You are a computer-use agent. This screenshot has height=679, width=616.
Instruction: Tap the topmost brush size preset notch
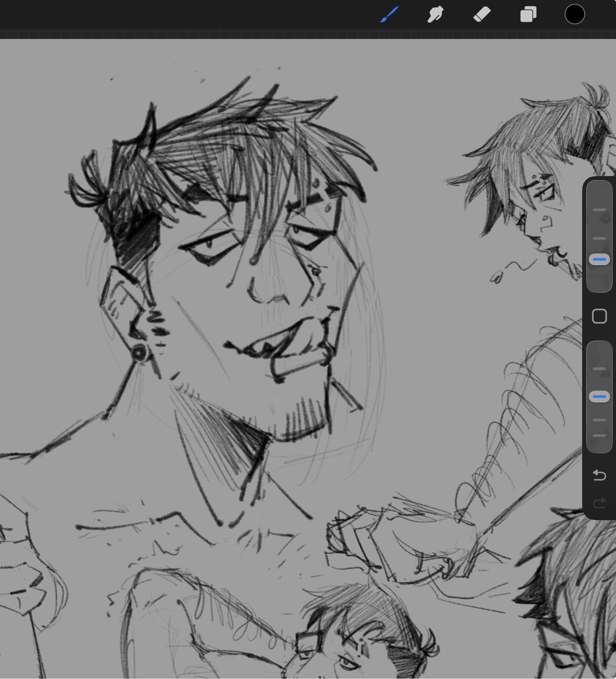pos(599,210)
